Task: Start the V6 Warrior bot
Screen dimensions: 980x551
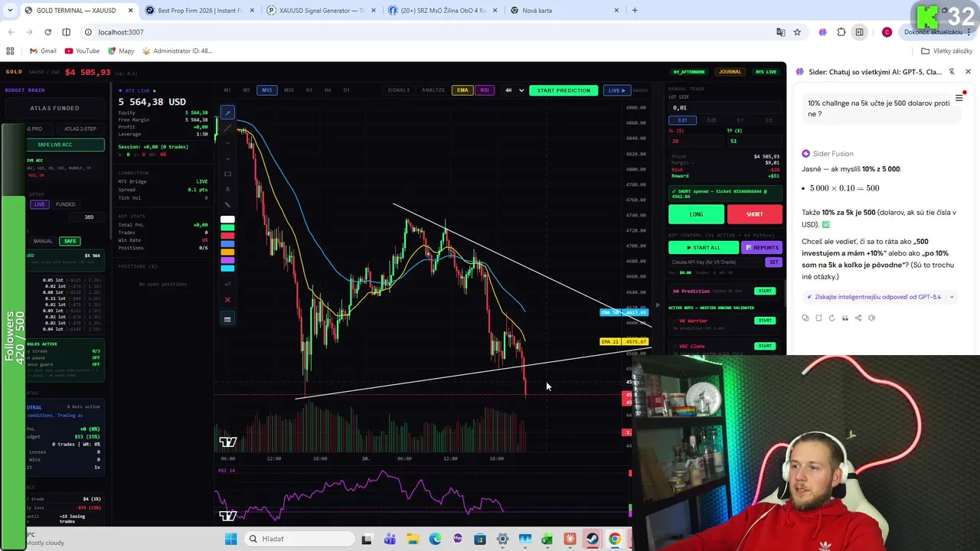Action: click(x=765, y=321)
